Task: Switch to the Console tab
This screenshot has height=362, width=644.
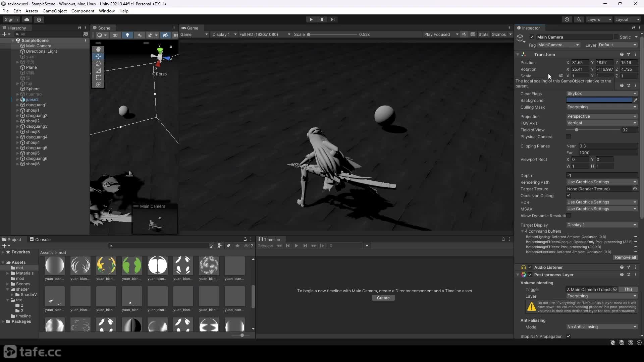Action: pos(40,239)
